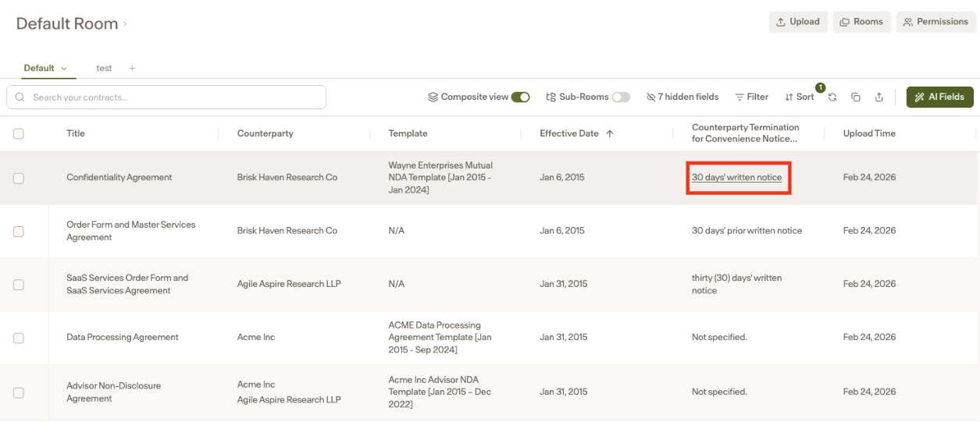Open the Data Processing Agreement title
The width and height of the screenshot is (980, 422).
pyautogui.click(x=123, y=338)
